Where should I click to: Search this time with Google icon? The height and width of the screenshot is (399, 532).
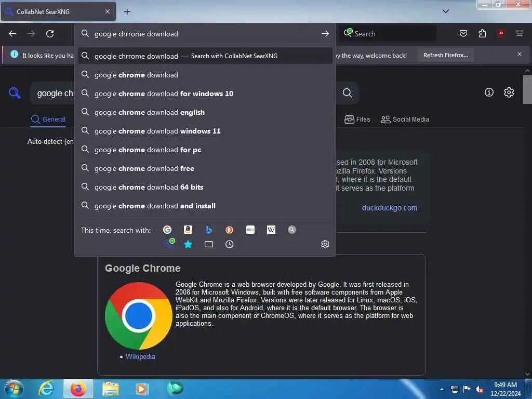[x=167, y=230]
